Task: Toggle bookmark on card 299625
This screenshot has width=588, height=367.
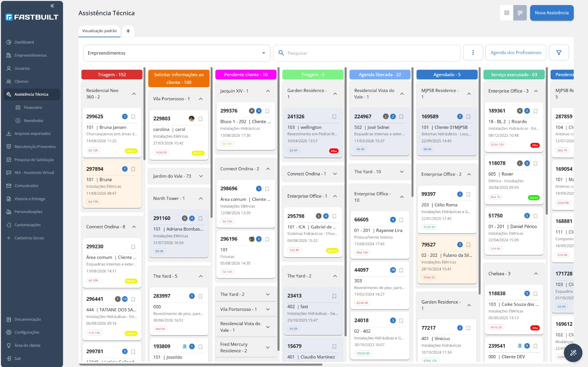Action: tap(133, 117)
